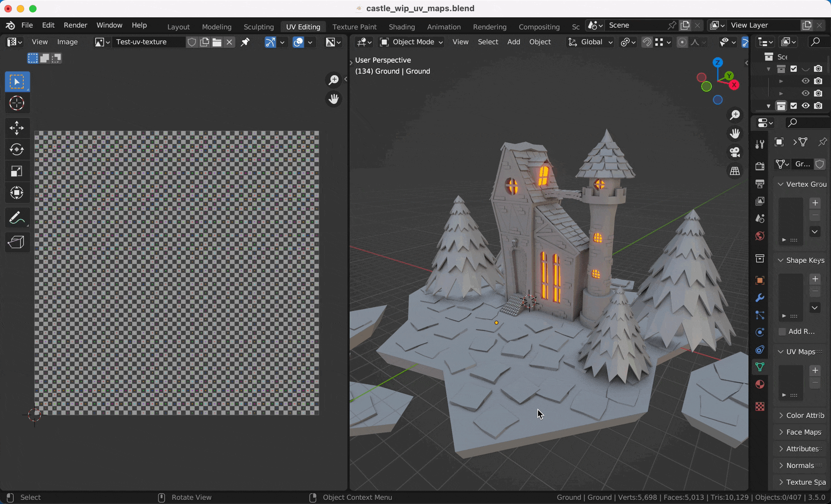Expand the Texture Space panel
The height and width of the screenshot is (504, 831).
(781, 482)
